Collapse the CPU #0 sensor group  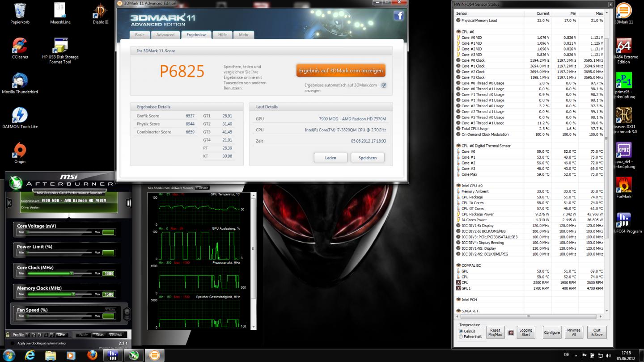(x=458, y=32)
